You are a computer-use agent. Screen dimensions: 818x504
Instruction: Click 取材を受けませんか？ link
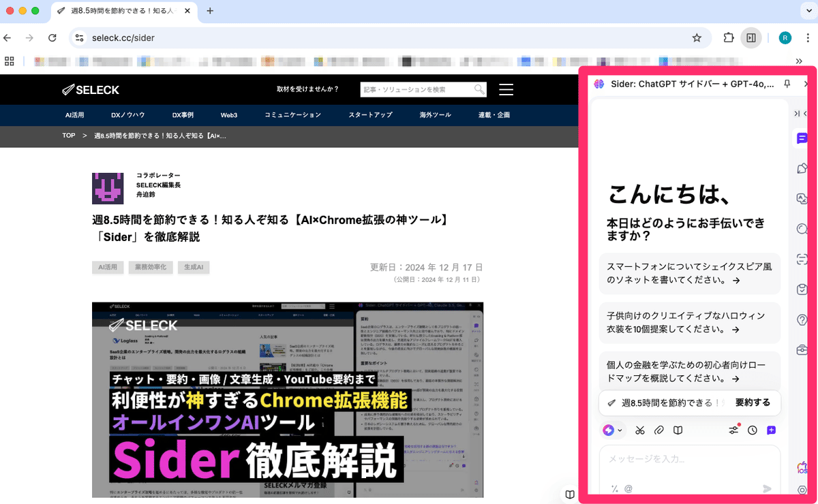coord(307,89)
